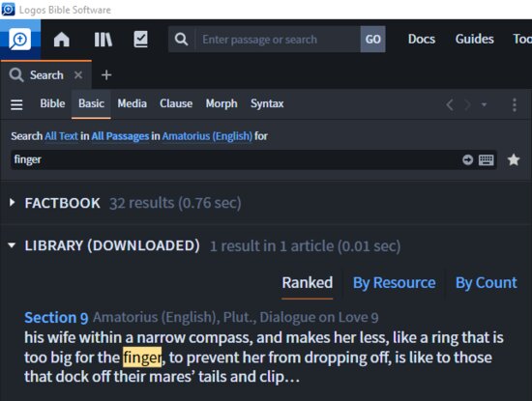Viewport: 532px width, 401px height.
Task: Go forward in search history
Action: click(467, 104)
